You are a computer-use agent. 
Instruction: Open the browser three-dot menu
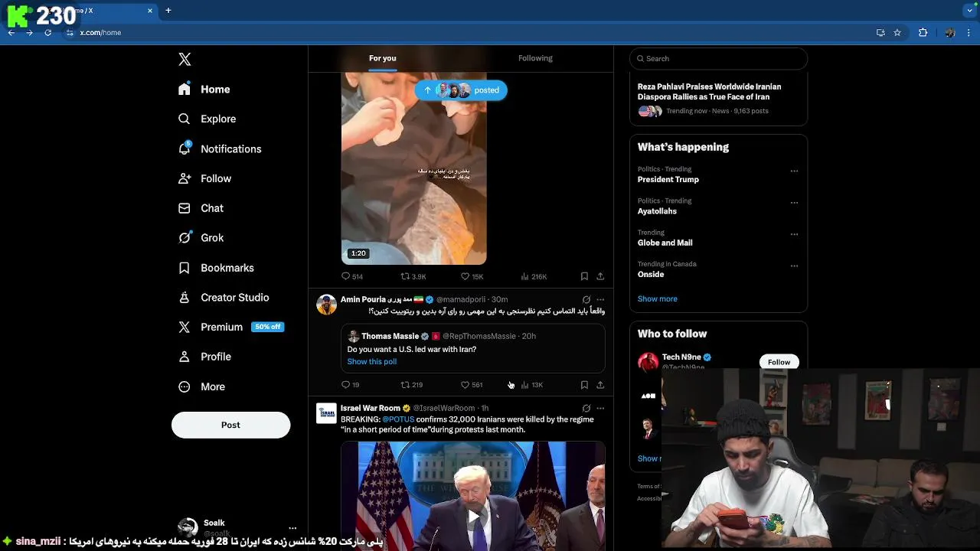pyautogui.click(x=969, y=33)
